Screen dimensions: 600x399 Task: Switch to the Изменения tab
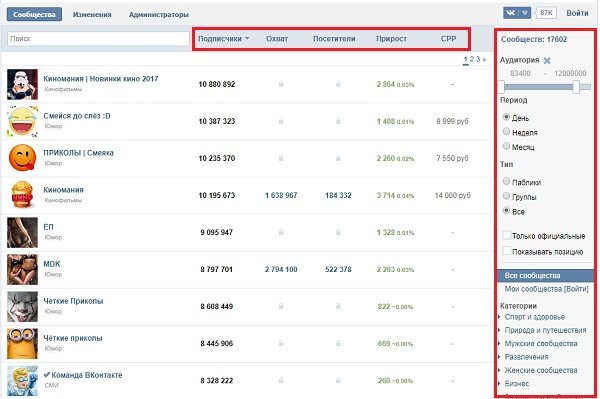(92, 15)
